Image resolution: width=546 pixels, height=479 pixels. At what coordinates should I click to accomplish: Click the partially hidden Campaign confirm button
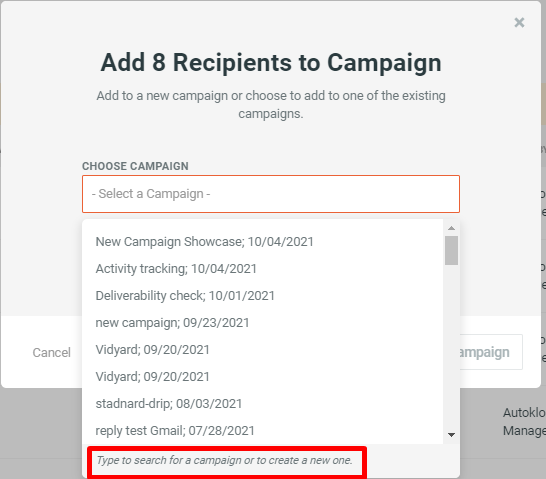click(x=491, y=352)
